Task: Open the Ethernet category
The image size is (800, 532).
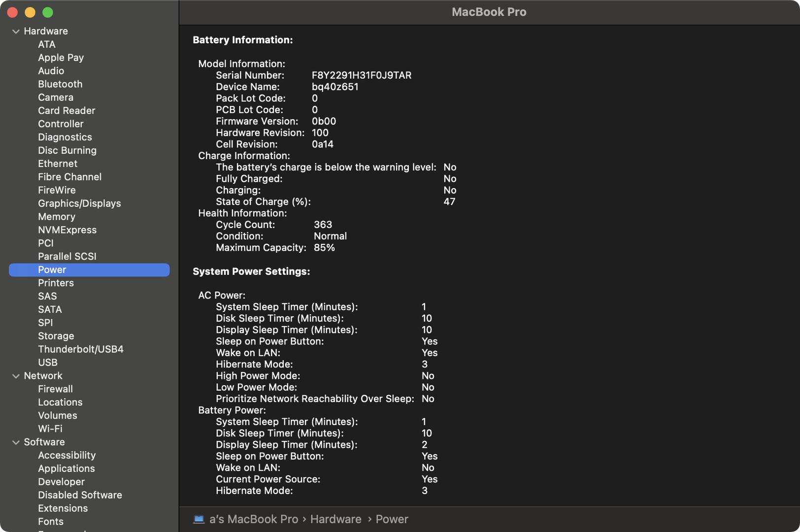Action: 58,164
